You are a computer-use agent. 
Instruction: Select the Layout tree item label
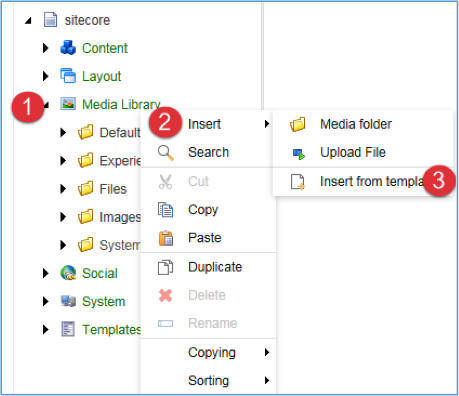(101, 76)
